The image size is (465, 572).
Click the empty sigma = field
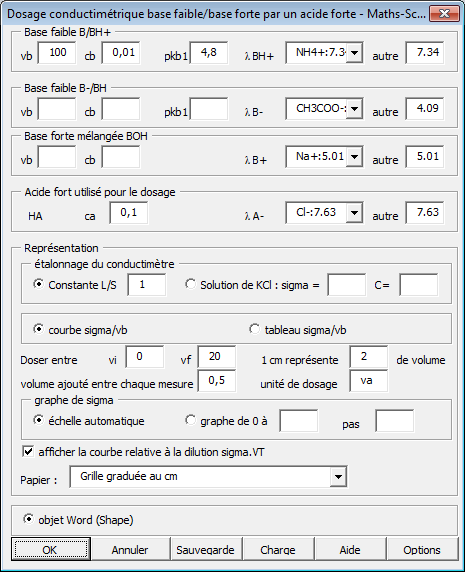point(347,285)
